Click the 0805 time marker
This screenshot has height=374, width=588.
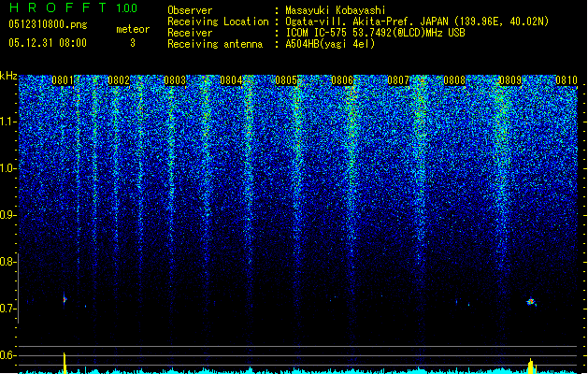coord(286,80)
